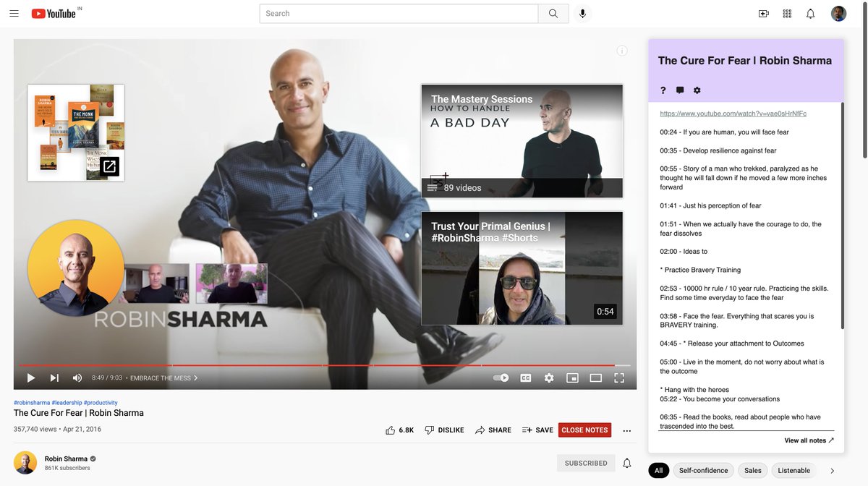868x486 pixels.
Task: Click the #robinsharma hashtag
Action: (32, 403)
